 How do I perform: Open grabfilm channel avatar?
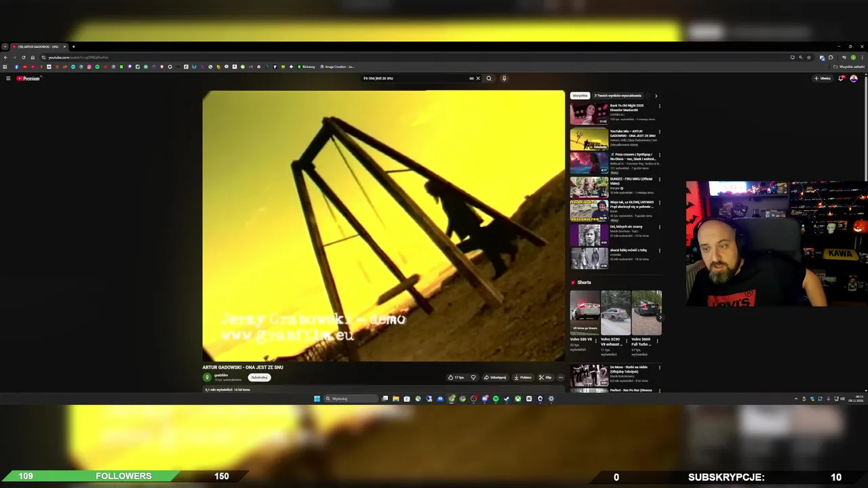point(208,378)
